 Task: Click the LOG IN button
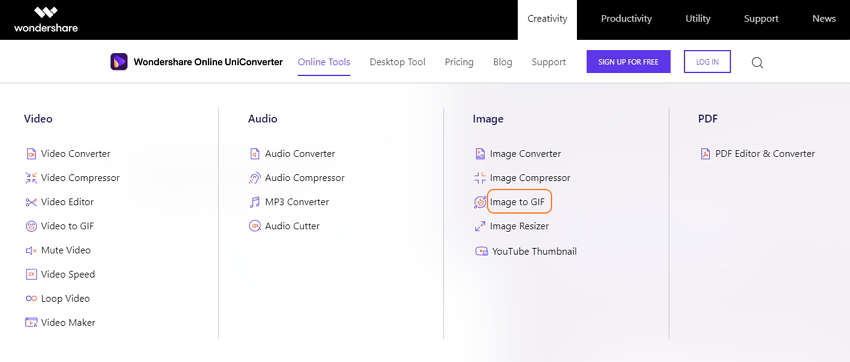707,62
